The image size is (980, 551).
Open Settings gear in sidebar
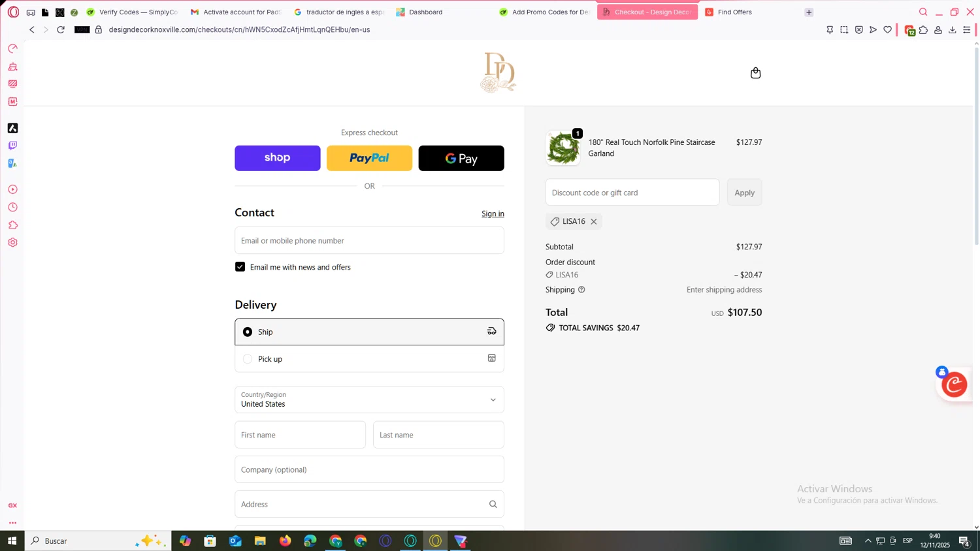pos(12,243)
